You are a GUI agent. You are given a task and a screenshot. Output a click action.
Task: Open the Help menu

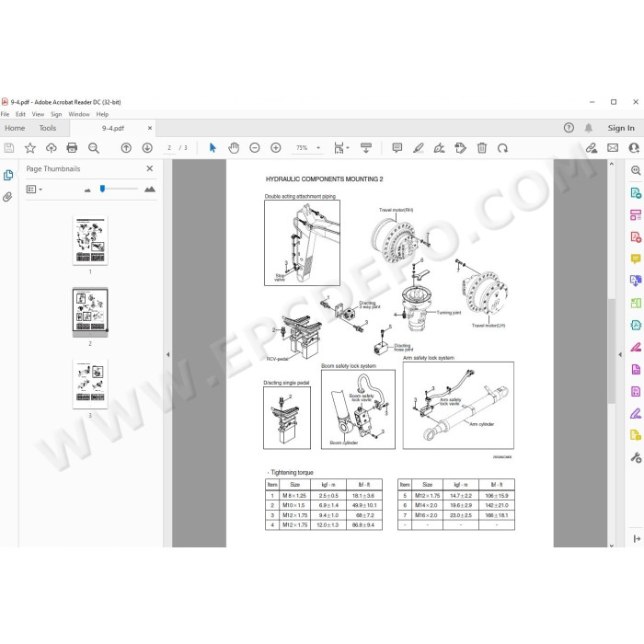(102, 114)
